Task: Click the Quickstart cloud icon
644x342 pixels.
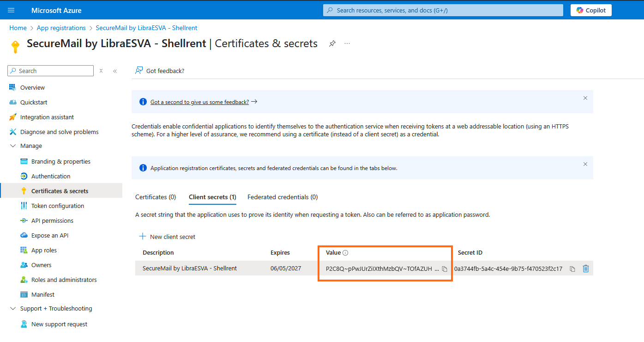Action: pyautogui.click(x=12, y=102)
